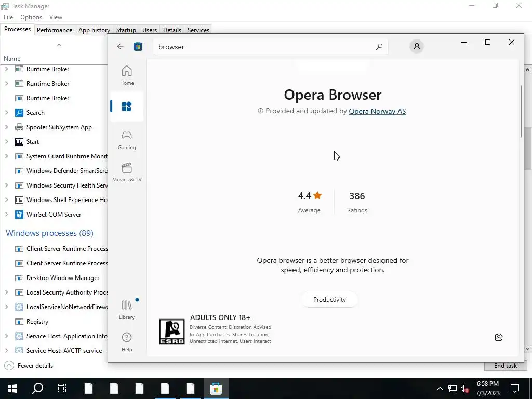Click Task Manager scrollbar down arrow

click(x=528, y=349)
